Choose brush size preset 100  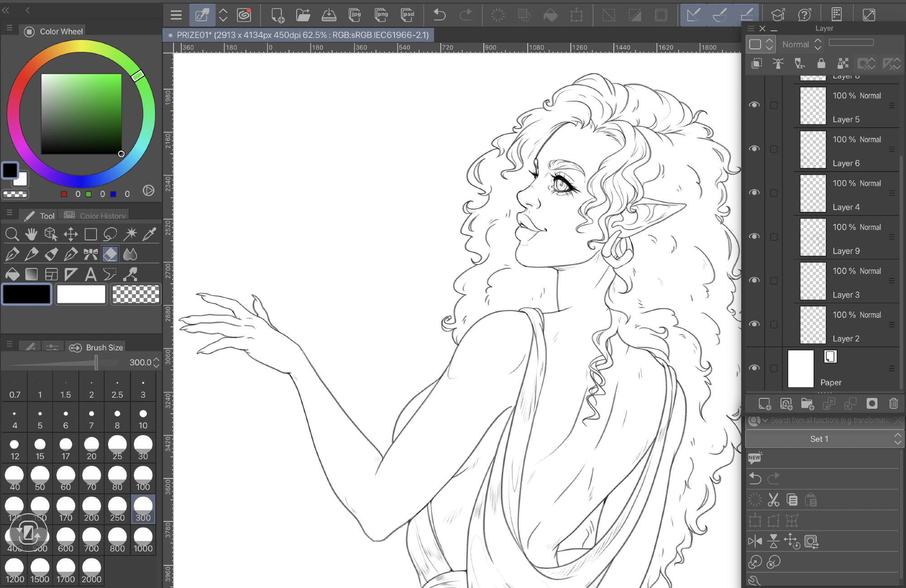point(143,478)
